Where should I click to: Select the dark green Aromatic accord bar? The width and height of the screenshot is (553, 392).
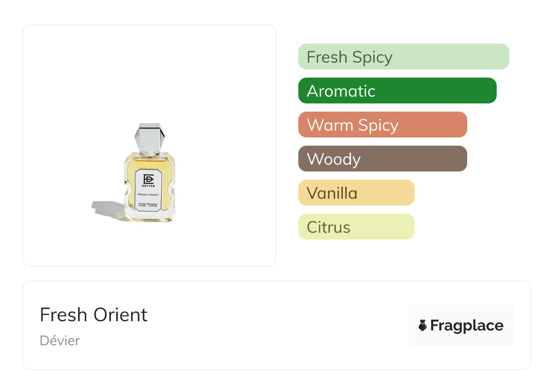pos(397,91)
